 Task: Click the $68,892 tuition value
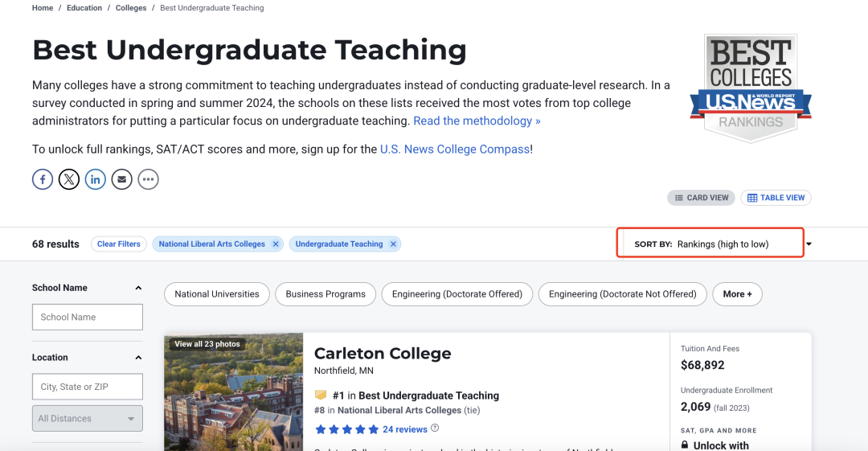click(x=702, y=365)
